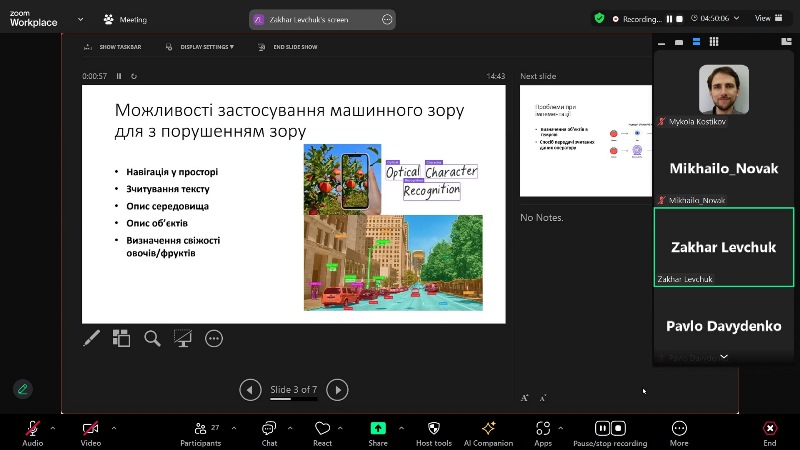Click the green Share screen button
This screenshot has width=800, height=450.
(378, 433)
